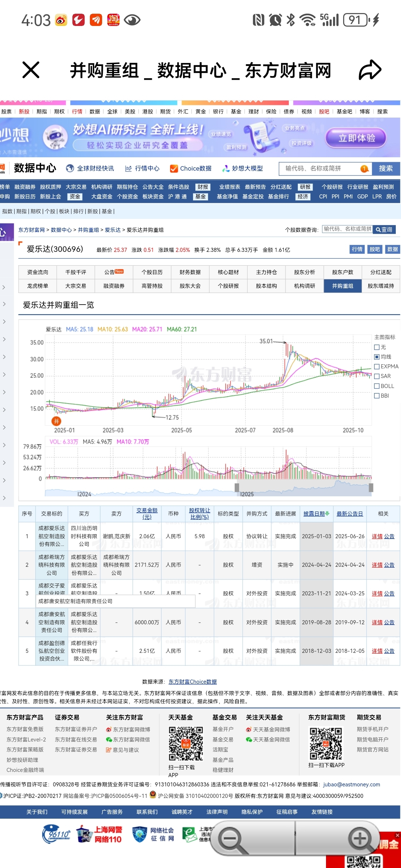Viewport: 401px width, 868px height.
Task: Open the 财报 category tag
Action: click(203, 187)
